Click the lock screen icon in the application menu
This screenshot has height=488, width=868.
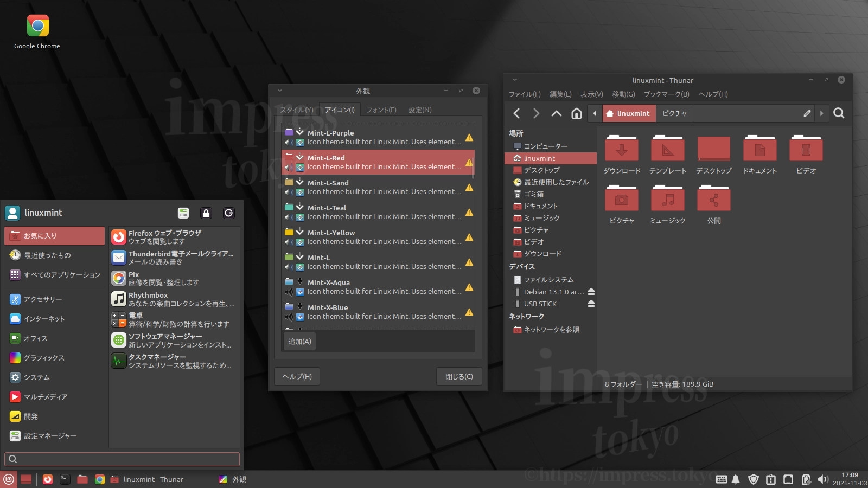tap(206, 213)
